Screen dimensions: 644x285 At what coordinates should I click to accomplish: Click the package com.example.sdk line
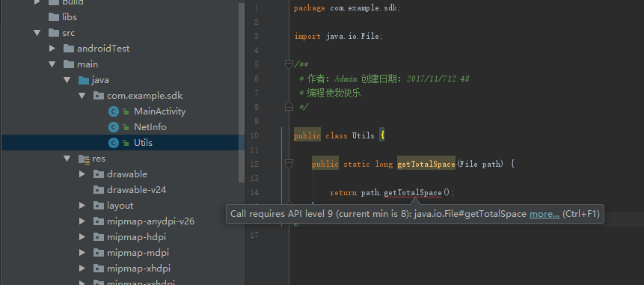click(x=348, y=7)
